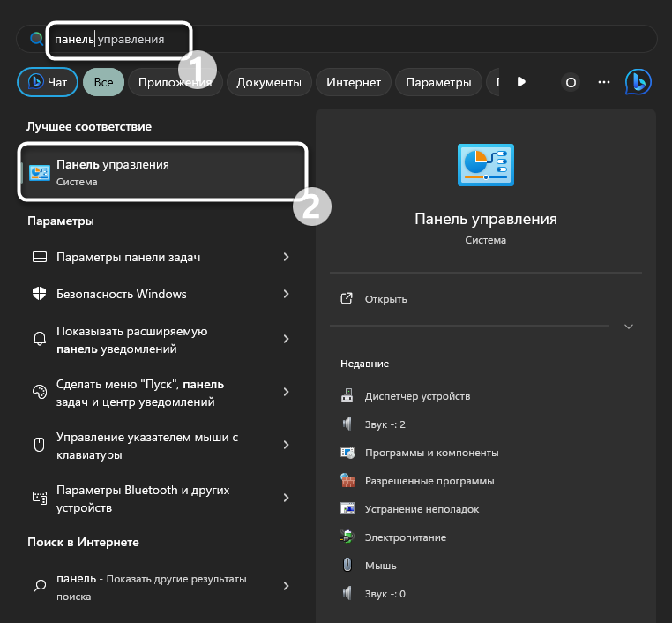Click Открыть to launch Control Panel
672x623 pixels.
[x=385, y=299]
